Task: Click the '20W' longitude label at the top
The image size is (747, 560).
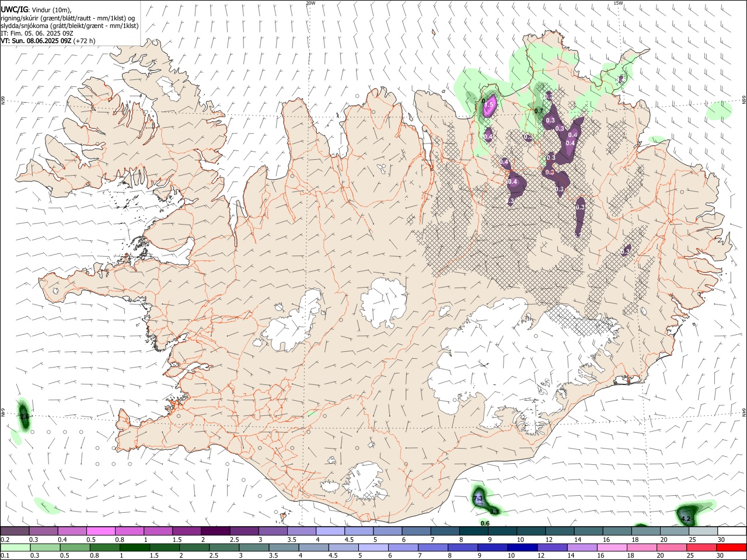Action: (310, 3)
